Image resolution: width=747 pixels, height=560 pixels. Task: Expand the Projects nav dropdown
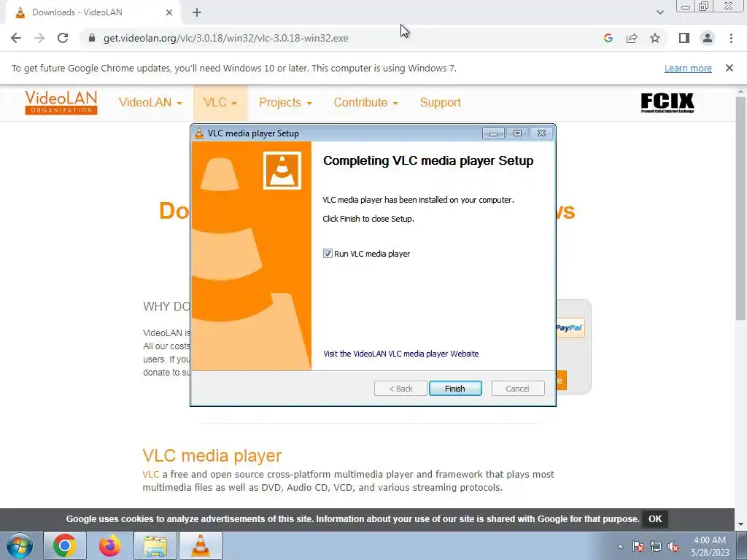coord(285,102)
